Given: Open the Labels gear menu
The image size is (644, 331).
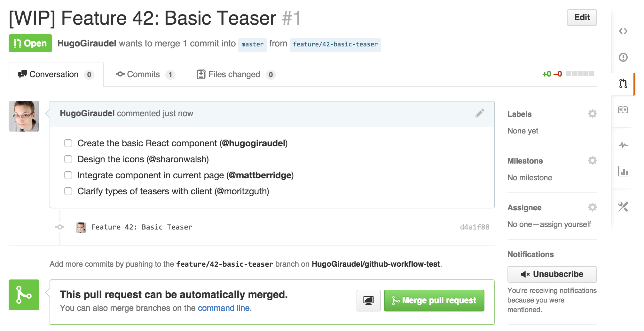Looking at the screenshot, I should pyautogui.click(x=592, y=114).
